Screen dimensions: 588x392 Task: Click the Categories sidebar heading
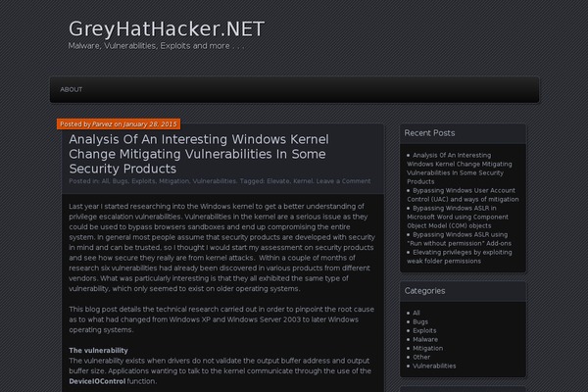(x=424, y=291)
